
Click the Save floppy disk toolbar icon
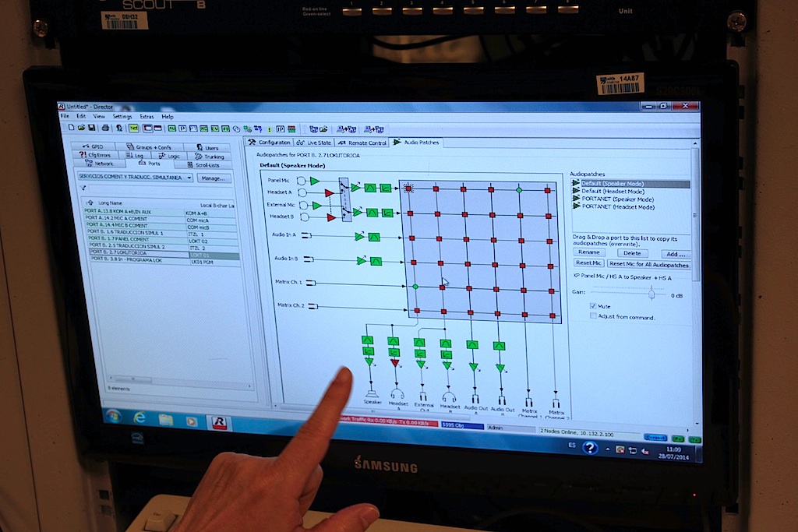[92, 128]
